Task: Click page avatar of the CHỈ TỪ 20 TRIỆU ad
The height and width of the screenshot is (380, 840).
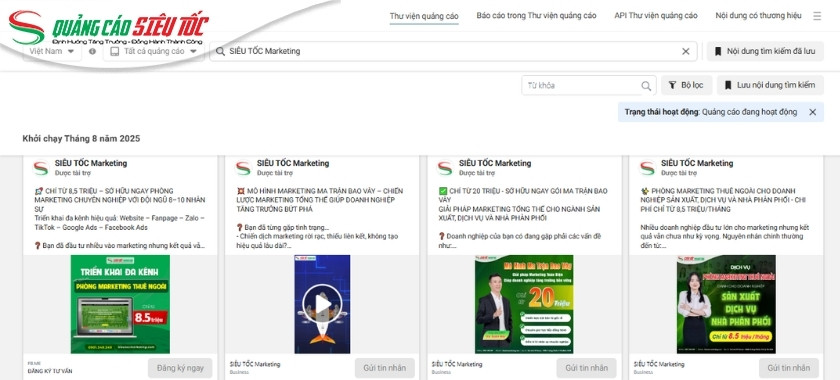Action: 445,168
